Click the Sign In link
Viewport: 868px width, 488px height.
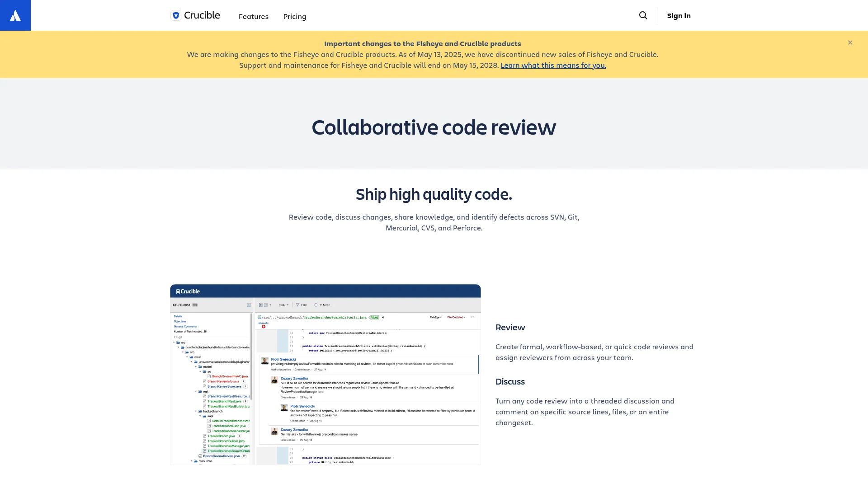(x=679, y=15)
